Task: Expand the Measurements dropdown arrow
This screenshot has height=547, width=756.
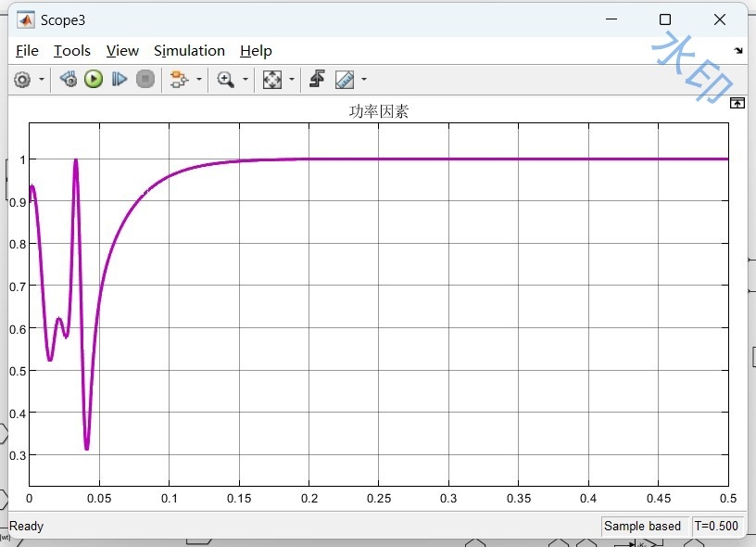Action: (364, 79)
